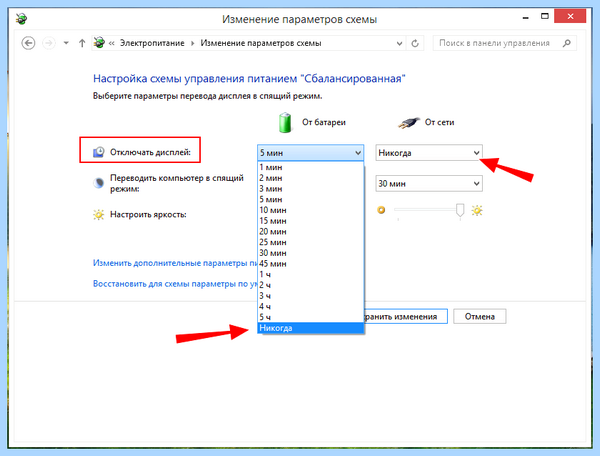Select 10 мин in the dropdown list
The height and width of the screenshot is (456, 600).
[x=310, y=210]
